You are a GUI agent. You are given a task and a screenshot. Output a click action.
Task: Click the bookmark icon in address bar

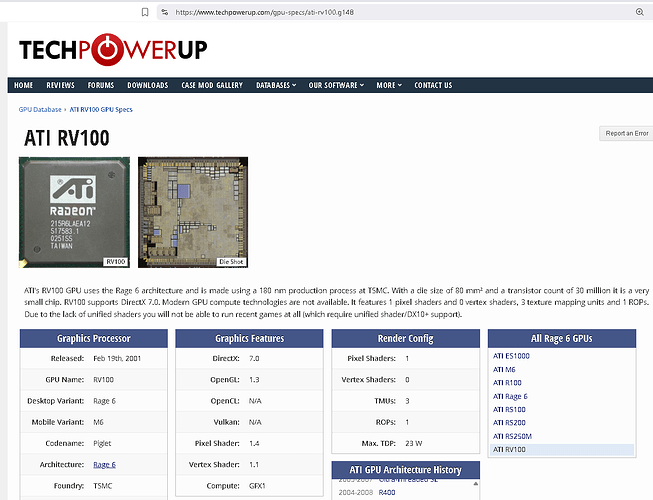[x=145, y=12]
